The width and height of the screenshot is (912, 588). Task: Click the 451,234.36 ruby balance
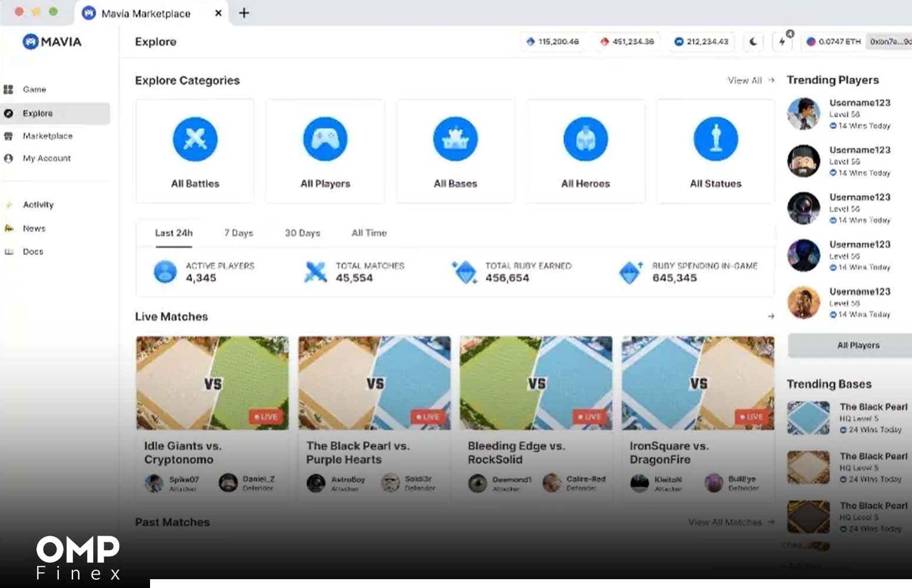pyautogui.click(x=627, y=42)
